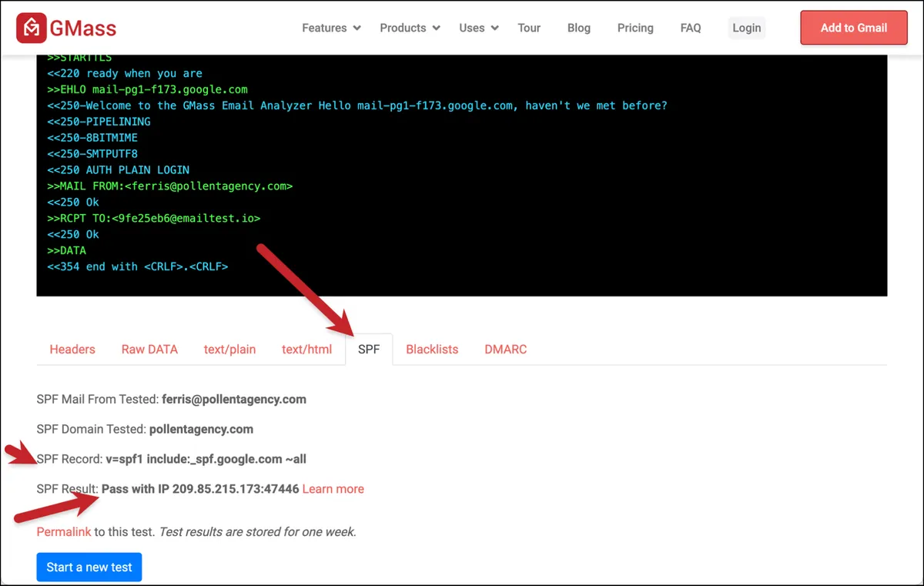
Task: Click the RCPT TO line in the SMTP log
Action: click(x=154, y=219)
